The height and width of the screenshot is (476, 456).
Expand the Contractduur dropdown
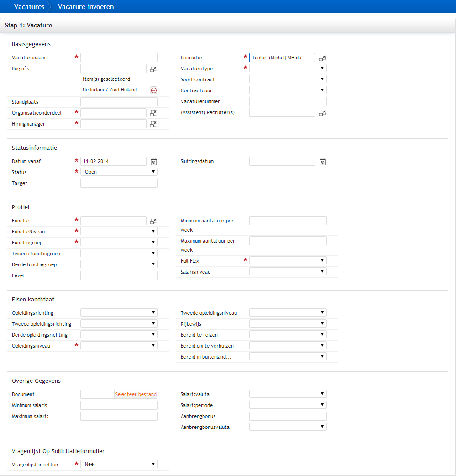288,90
